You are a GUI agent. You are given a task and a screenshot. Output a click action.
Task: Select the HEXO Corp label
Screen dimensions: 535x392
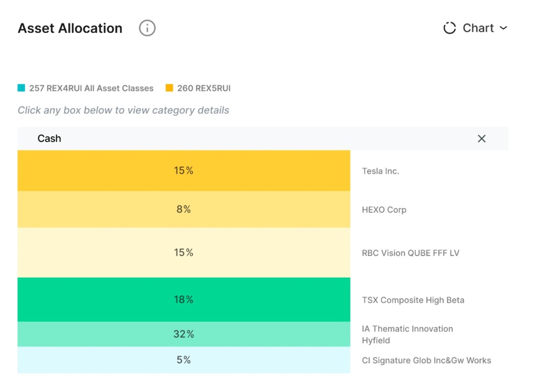click(384, 210)
